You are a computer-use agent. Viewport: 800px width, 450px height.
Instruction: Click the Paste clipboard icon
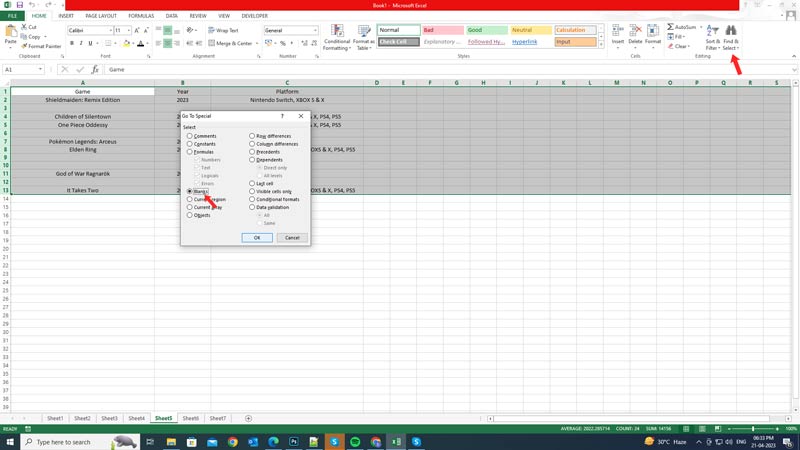tap(10, 32)
